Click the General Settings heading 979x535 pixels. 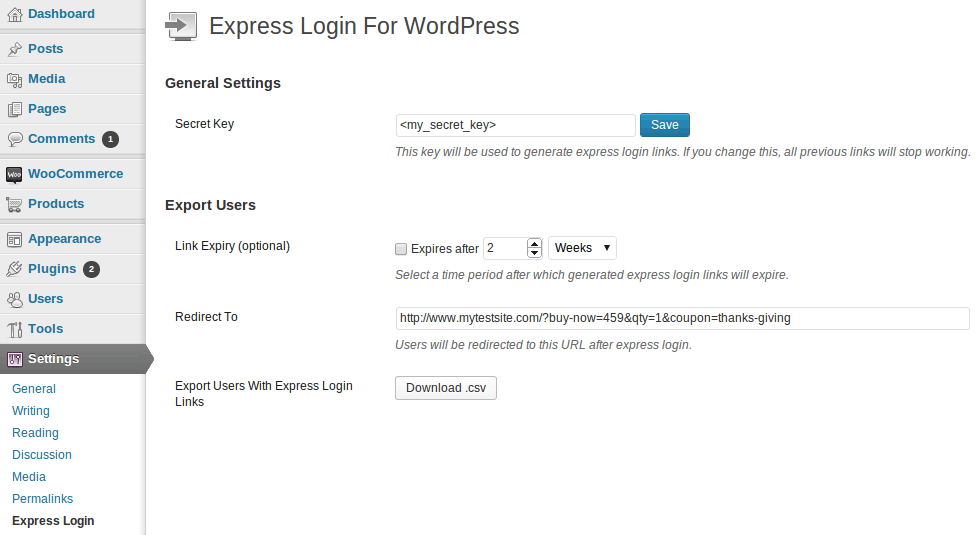pos(223,83)
